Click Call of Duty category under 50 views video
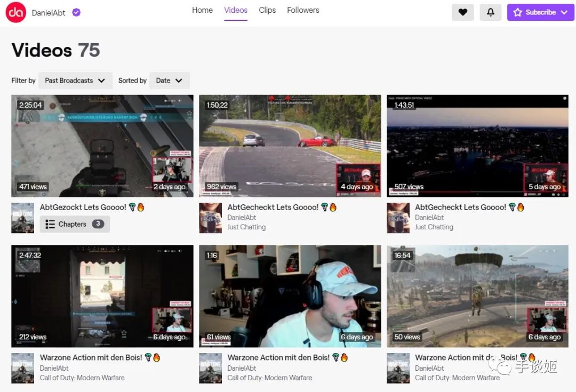Viewport: 576px width, 392px height. click(458, 378)
